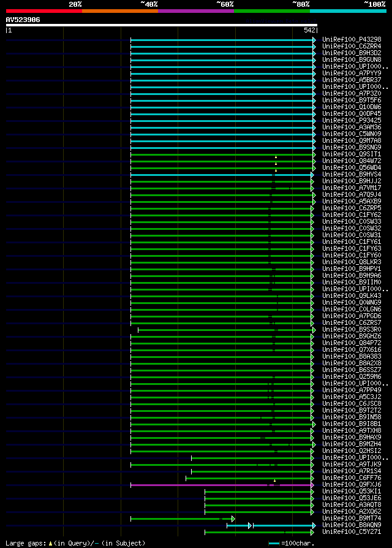Open hit UniRef100_B8AQN9
This screenshot has height=548, width=392.
(x=352, y=525)
